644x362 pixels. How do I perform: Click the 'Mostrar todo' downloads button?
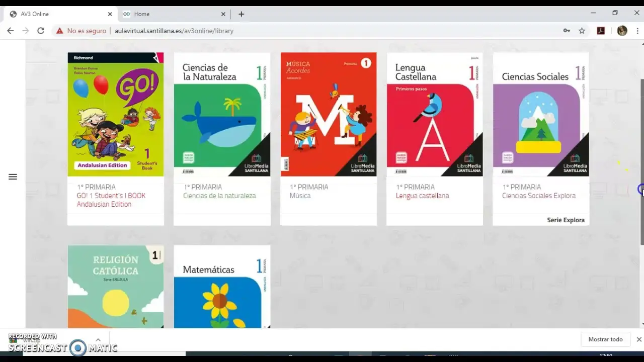605,339
